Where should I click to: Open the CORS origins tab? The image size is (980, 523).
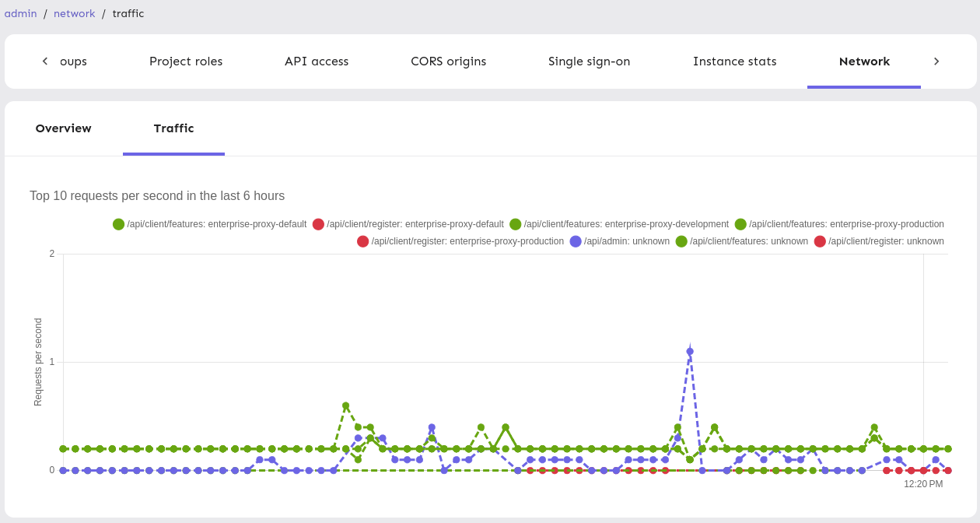pyautogui.click(x=448, y=61)
